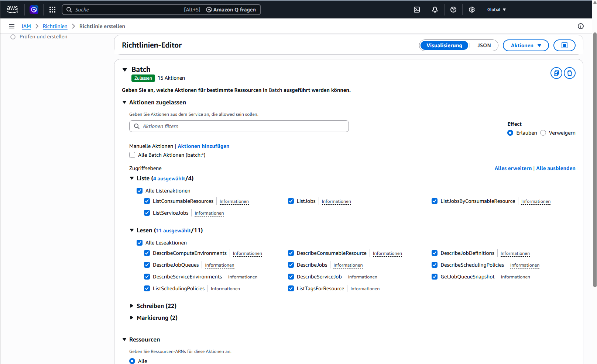
Task: Open the purple hexagon service shortcut icon
Action: (x=34, y=10)
